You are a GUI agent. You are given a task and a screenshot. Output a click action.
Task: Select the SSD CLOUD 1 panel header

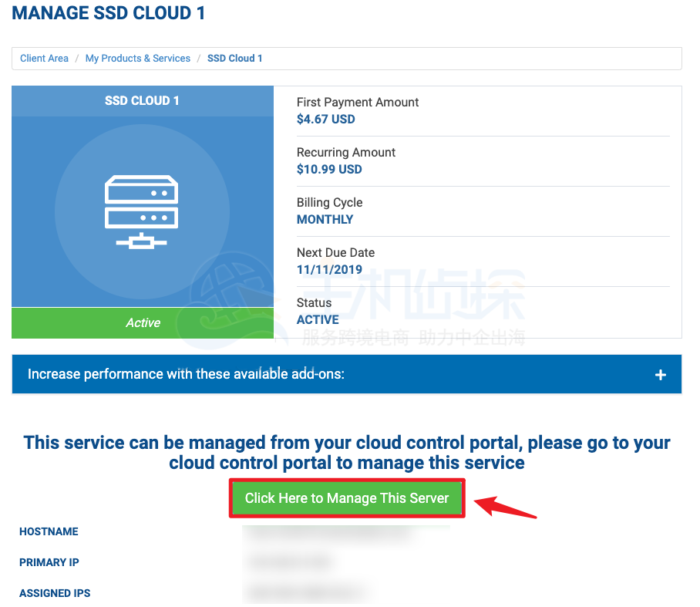142,100
